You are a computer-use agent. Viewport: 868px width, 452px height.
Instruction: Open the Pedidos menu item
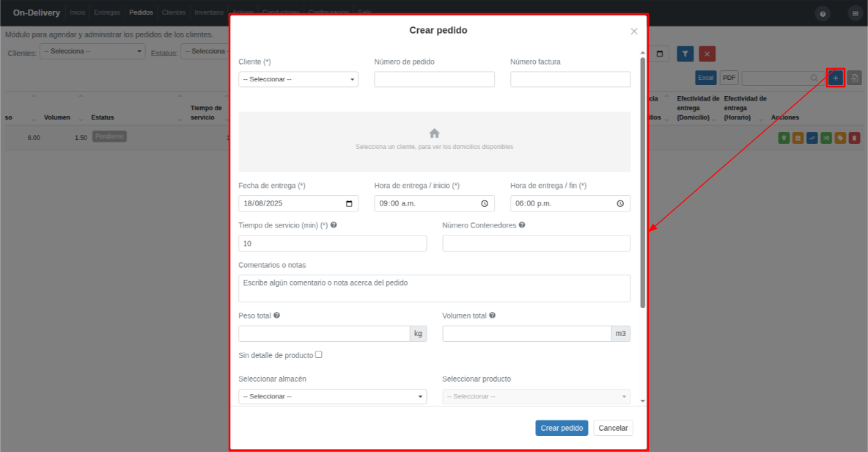point(141,12)
